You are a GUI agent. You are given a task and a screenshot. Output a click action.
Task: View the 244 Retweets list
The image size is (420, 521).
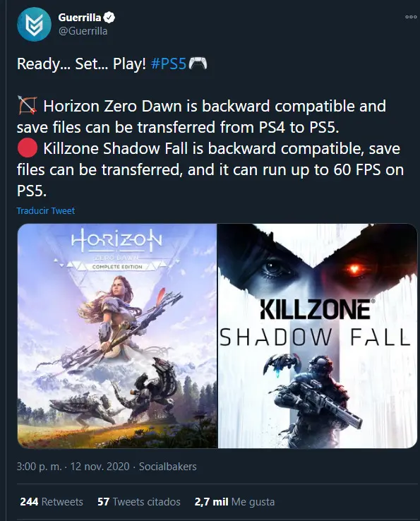(52, 502)
